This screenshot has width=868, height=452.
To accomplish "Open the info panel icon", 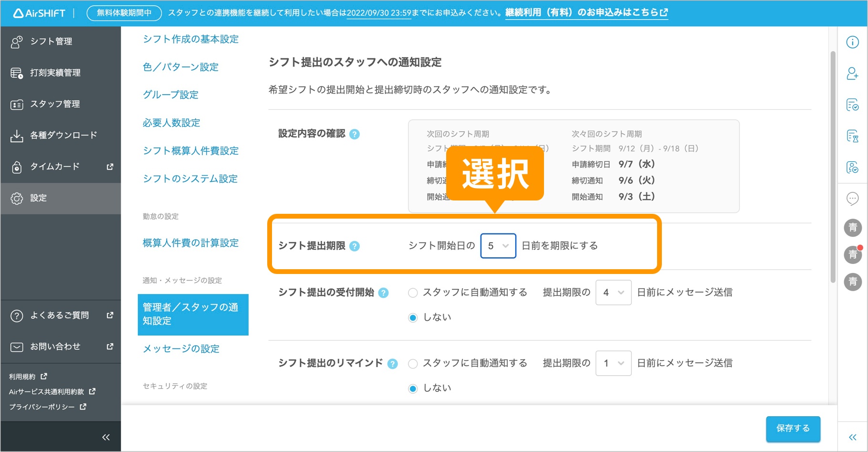I will [x=854, y=42].
